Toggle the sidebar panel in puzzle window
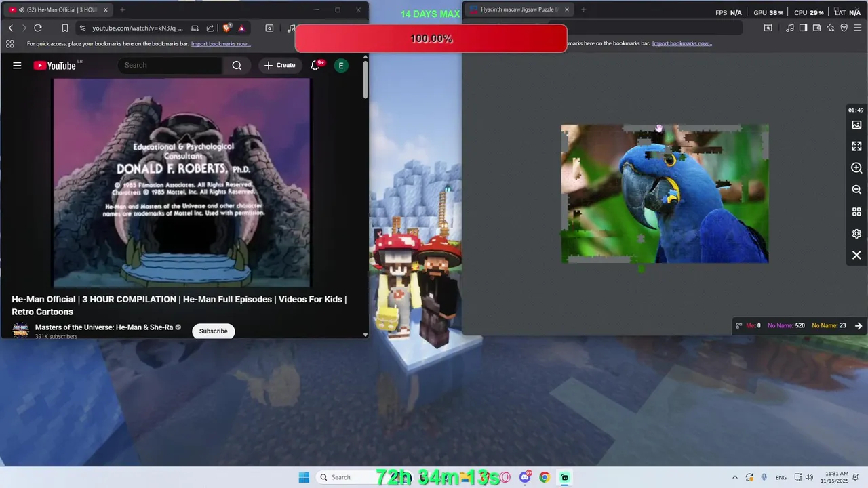This screenshot has height=488, width=868. pyautogui.click(x=803, y=28)
